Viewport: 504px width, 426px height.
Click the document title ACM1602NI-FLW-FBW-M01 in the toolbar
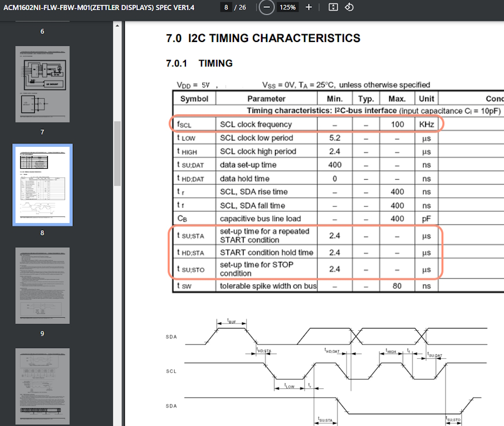(x=99, y=7)
